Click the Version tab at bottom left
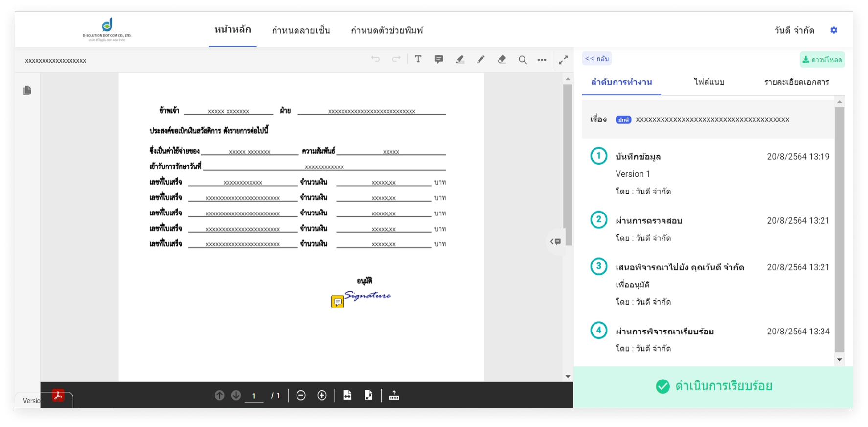868x427 pixels. click(32, 401)
